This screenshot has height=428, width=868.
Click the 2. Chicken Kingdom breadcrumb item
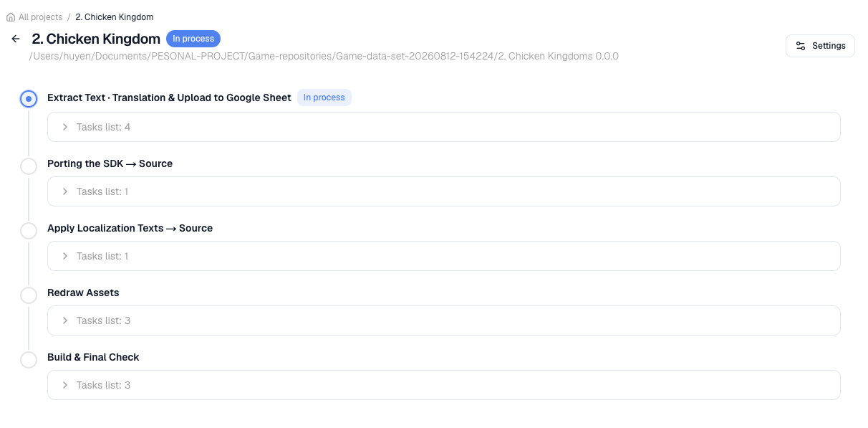115,17
